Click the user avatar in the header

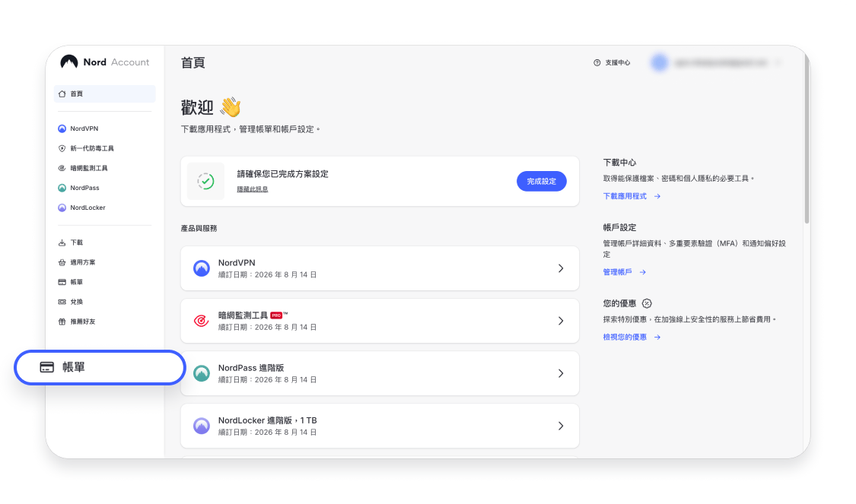tap(660, 63)
